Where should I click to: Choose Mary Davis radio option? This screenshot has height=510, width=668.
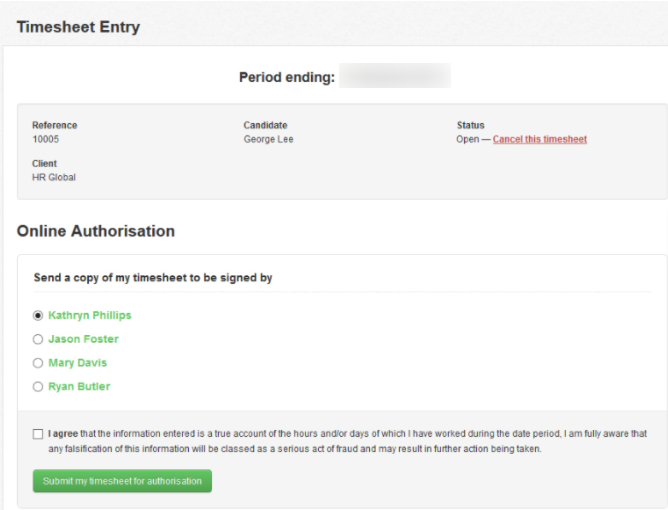click(x=38, y=363)
